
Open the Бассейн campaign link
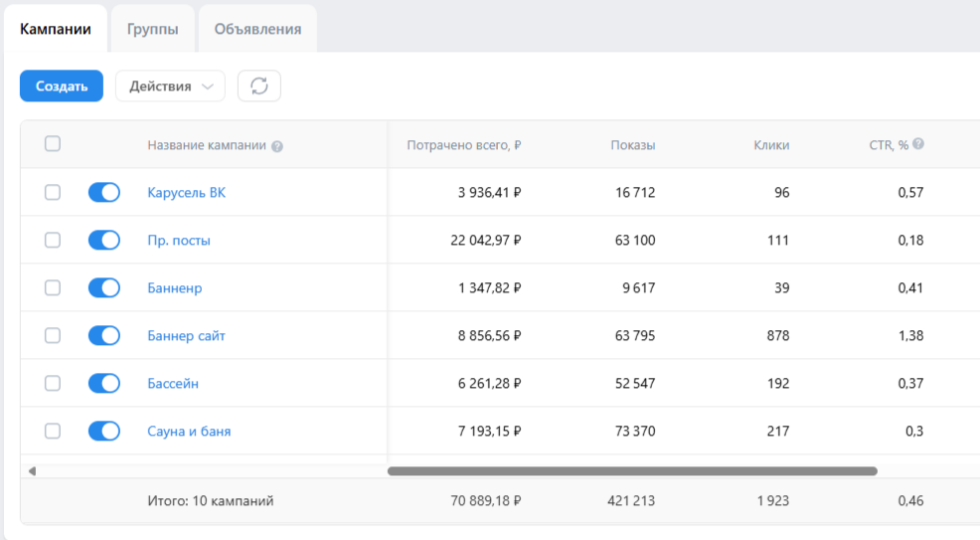click(173, 383)
